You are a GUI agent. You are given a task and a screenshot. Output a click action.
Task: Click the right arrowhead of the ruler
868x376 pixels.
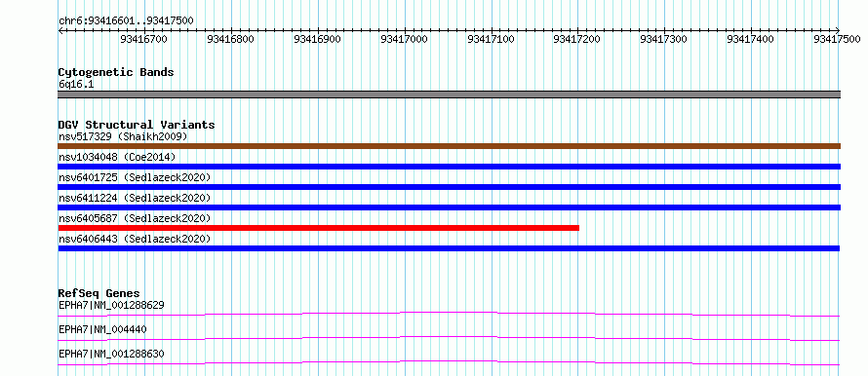click(838, 30)
